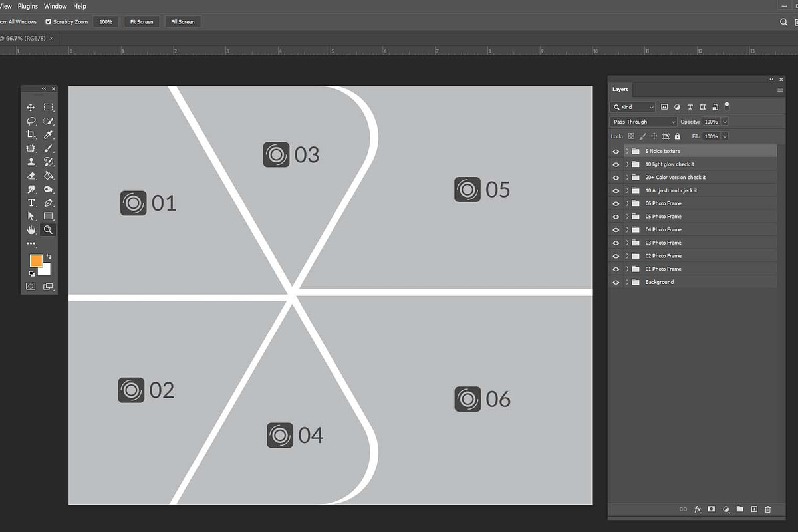This screenshot has height=532, width=798.
Task: Open the Kind filter dropdown
Action: (632, 107)
